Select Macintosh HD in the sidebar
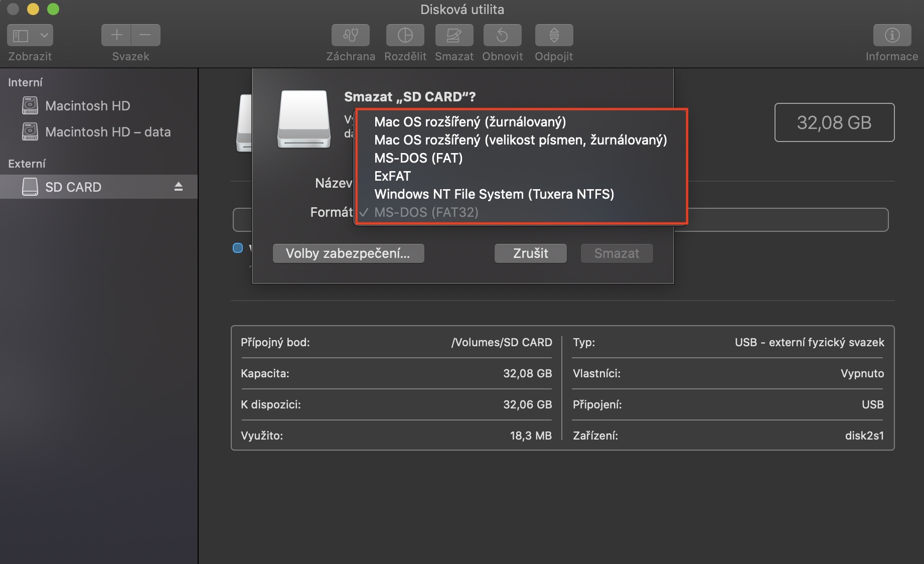Viewport: 924px width, 564px height. tap(98, 106)
